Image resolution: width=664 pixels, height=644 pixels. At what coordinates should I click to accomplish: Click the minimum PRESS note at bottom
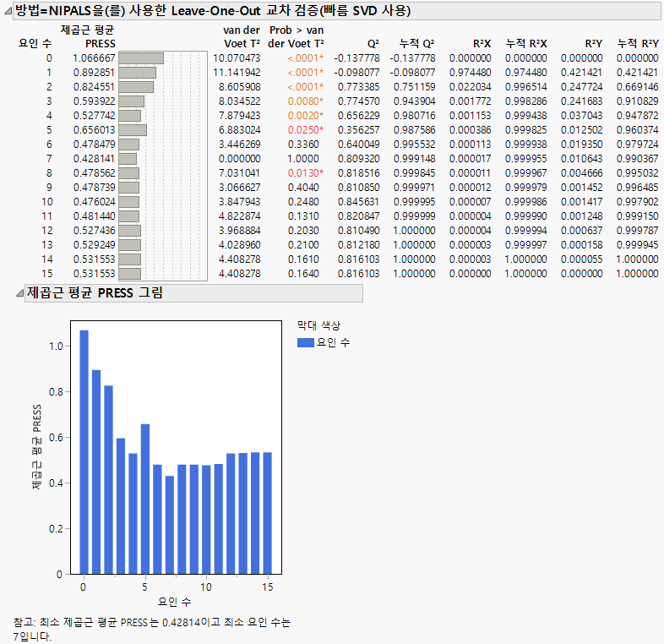coord(151,629)
